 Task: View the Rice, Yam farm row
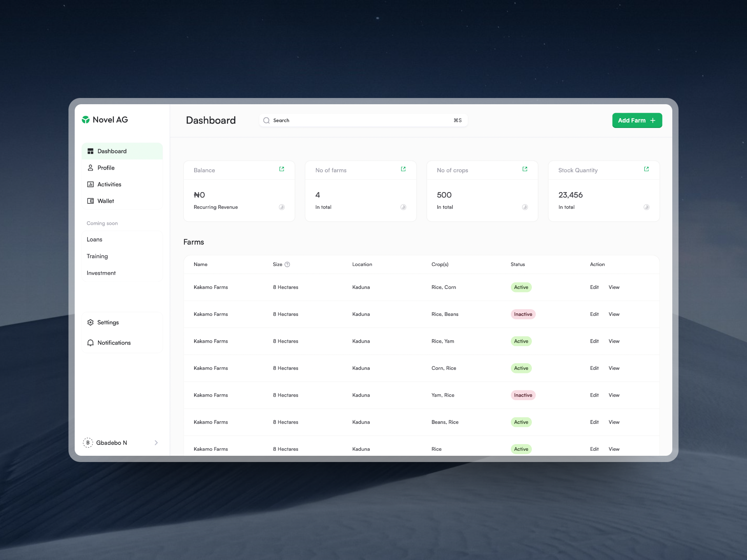(x=614, y=341)
